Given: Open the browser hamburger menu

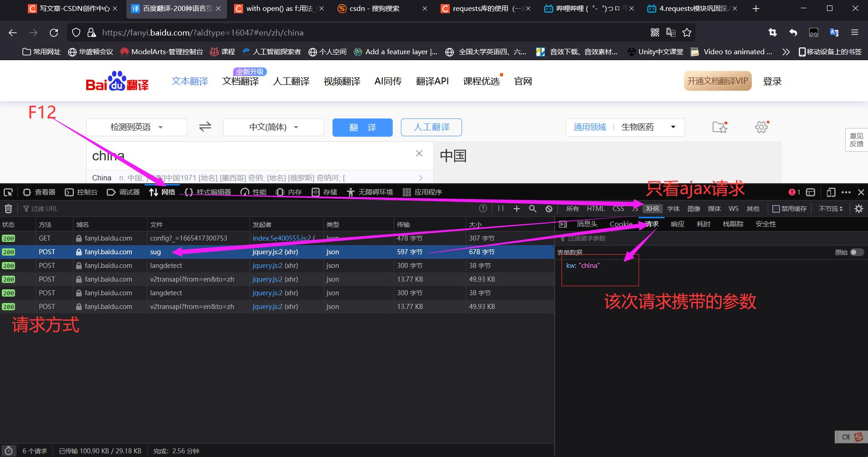Looking at the screenshot, I should pos(855,32).
